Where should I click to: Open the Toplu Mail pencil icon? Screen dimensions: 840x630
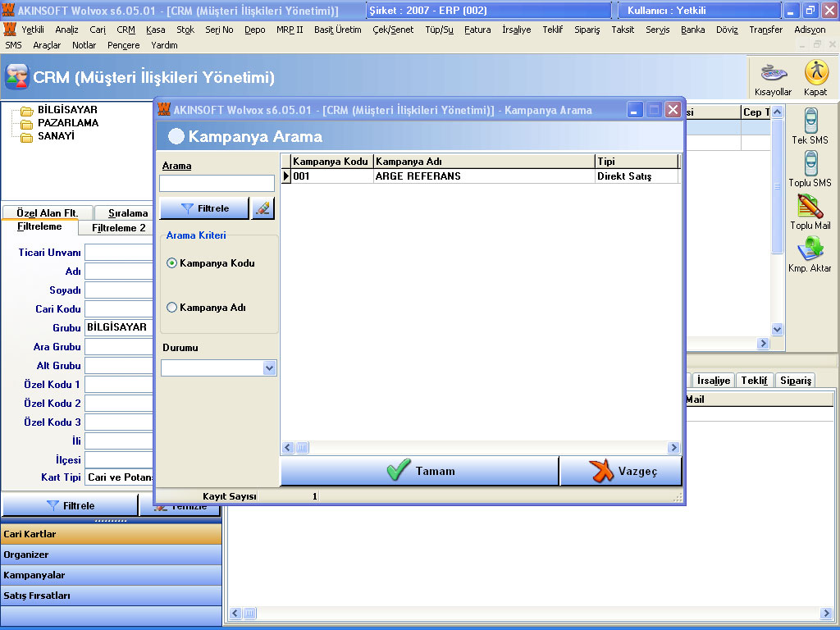pos(810,212)
